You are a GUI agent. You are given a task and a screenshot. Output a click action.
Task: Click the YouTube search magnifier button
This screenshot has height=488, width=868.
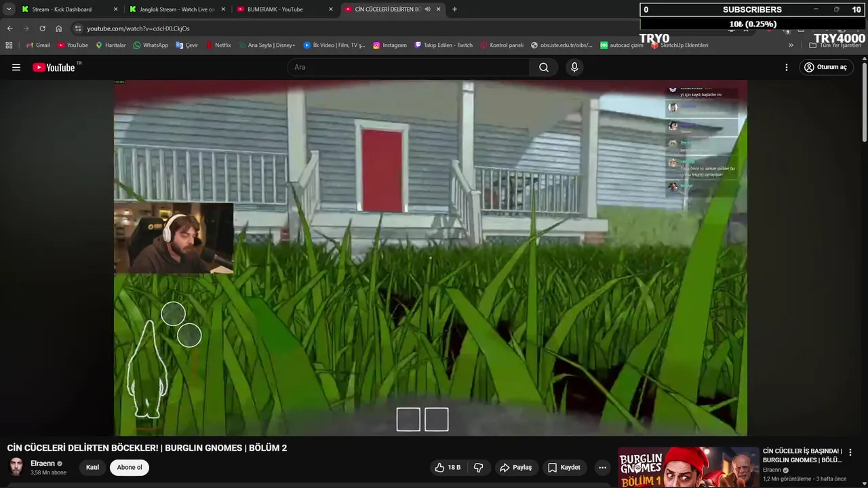[544, 67]
